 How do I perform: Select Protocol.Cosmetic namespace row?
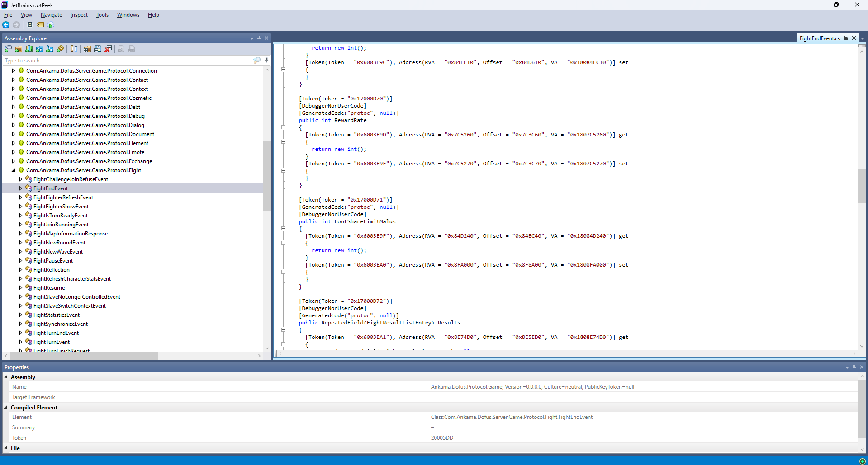click(89, 98)
